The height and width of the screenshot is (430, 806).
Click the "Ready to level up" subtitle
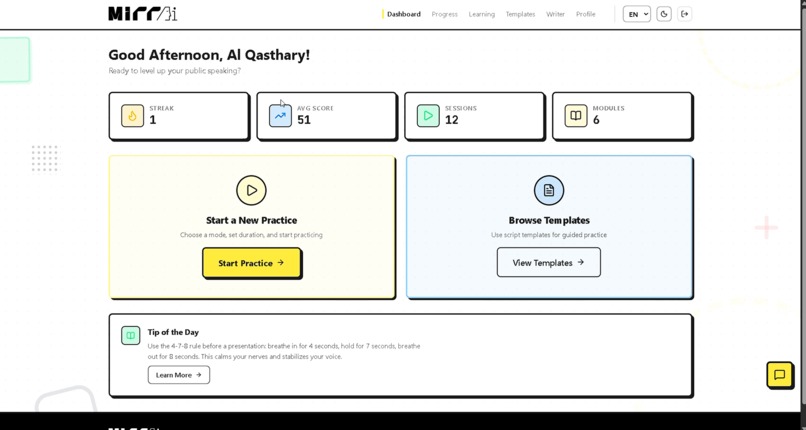coord(174,71)
